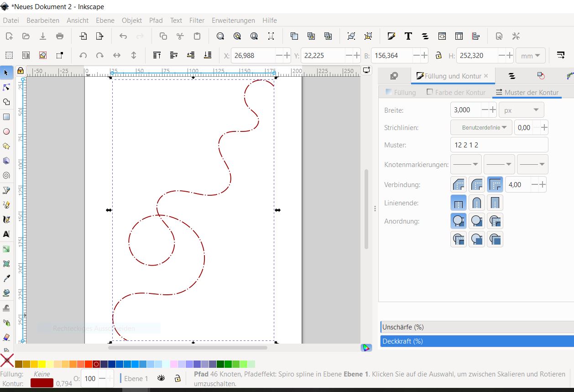574x392 pixels.
Task: Select the round line end cap button
Action: tap(477, 203)
